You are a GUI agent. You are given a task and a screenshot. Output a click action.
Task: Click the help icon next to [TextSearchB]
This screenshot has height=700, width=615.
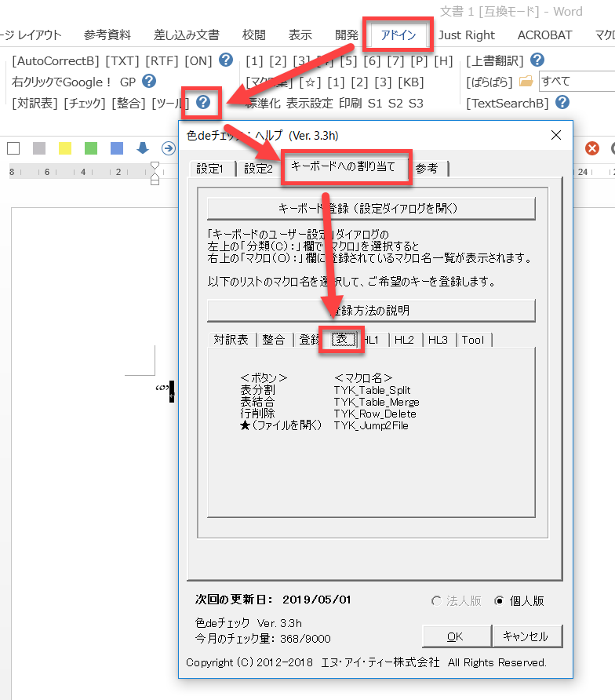point(562,102)
